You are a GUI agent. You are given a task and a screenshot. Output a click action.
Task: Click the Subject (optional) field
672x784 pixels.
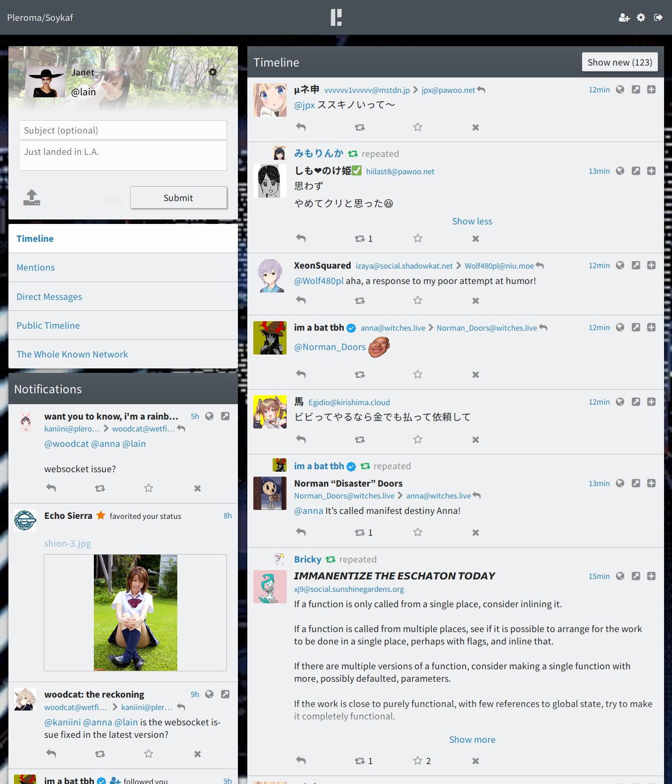(123, 130)
